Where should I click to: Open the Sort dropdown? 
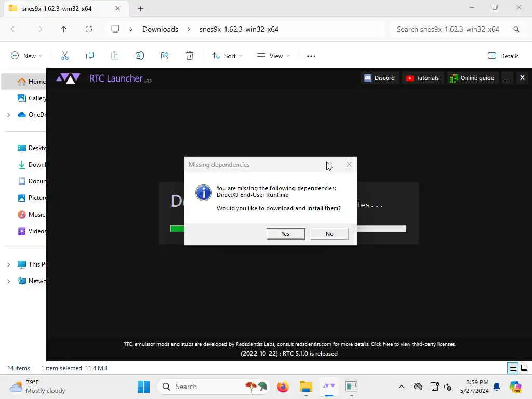click(227, 56)
